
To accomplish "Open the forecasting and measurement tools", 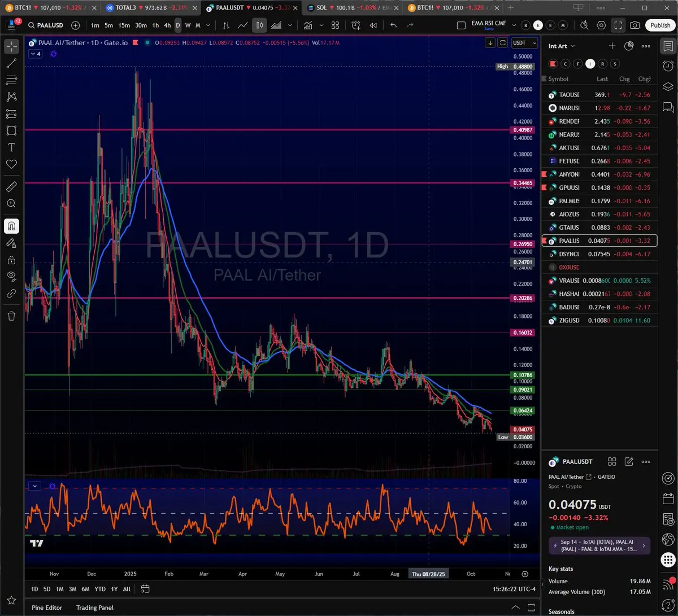I will pos(11,113).
